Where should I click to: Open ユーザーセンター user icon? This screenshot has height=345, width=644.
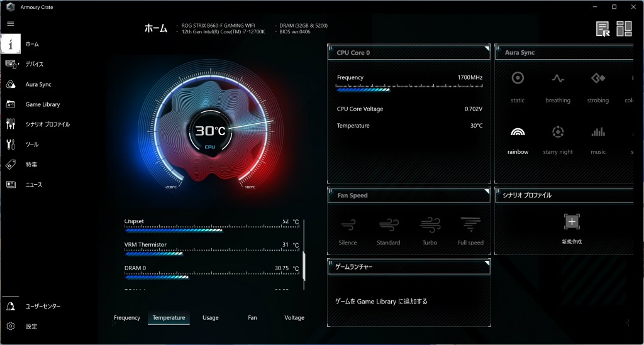pos(11,306)
